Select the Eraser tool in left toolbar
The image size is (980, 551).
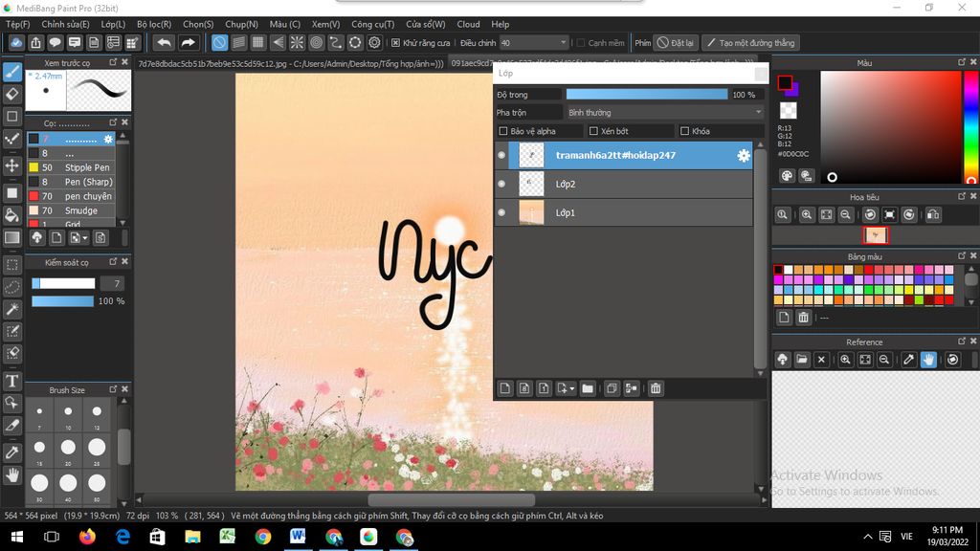(x=12, y=94)
